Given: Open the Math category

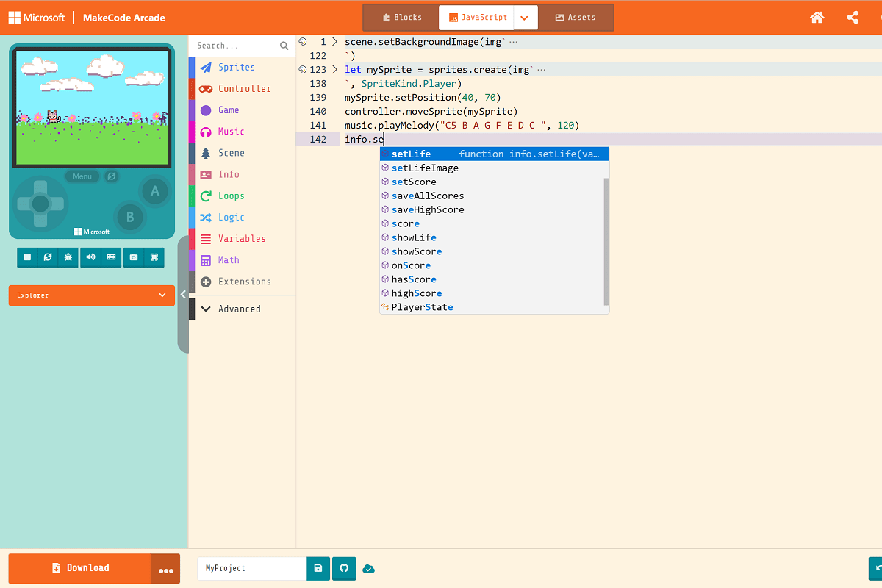Looking at the screenshot, I should [x=243, y=259].
